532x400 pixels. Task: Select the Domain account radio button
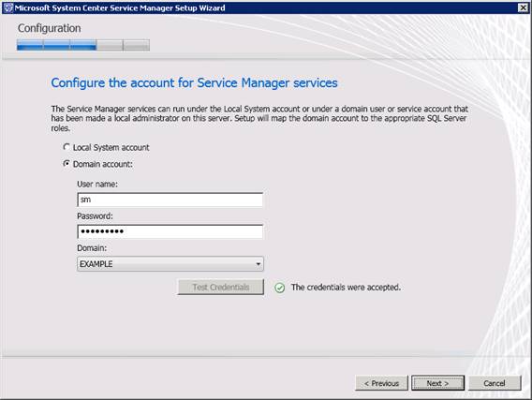(66, 164)
